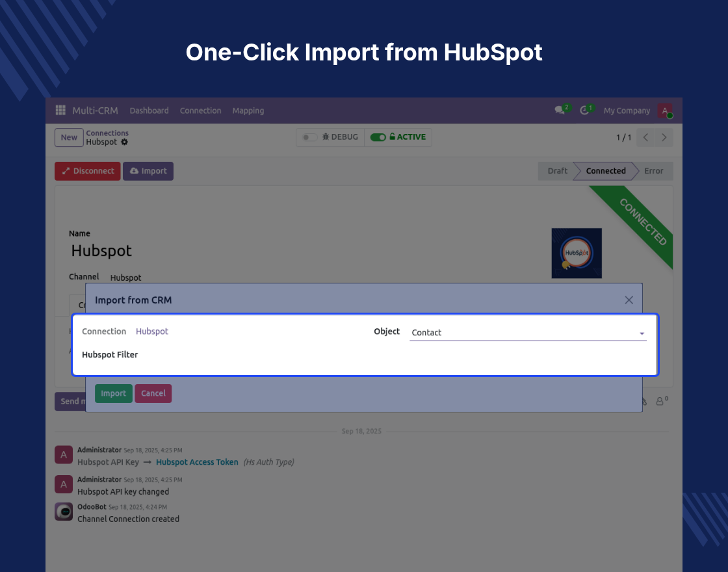
Task: Click the red Disconnect button
Action: [88, 171]
